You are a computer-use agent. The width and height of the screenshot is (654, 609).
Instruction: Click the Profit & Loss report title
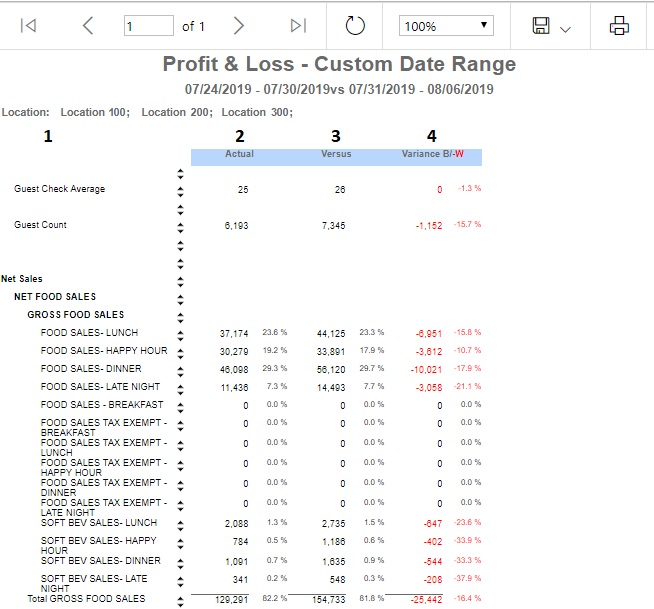[x=339, y=64]
